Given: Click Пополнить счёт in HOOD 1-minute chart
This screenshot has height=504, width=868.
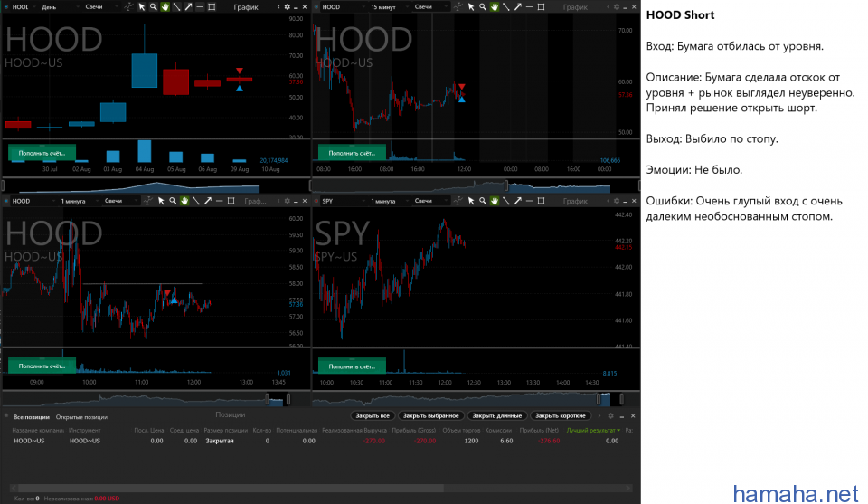Looking at the screenshot, I should [42, 366].
